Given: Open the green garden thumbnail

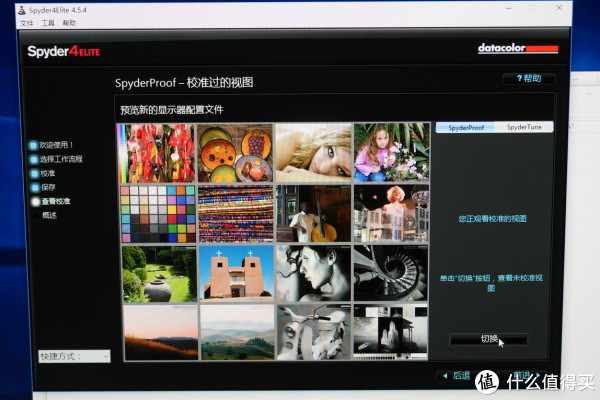Looking at the screenshot, I should (x=159, y=274).
